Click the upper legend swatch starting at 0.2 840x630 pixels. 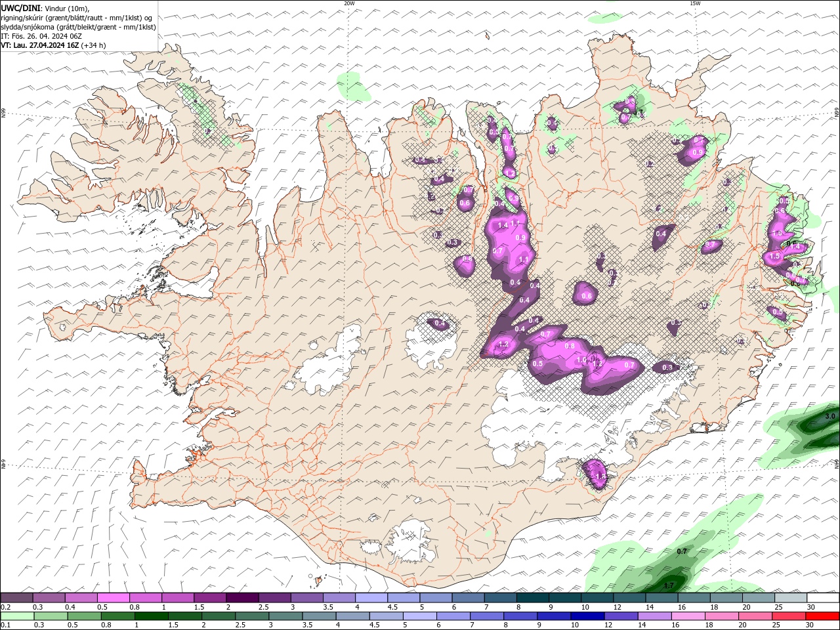[16, 598]
